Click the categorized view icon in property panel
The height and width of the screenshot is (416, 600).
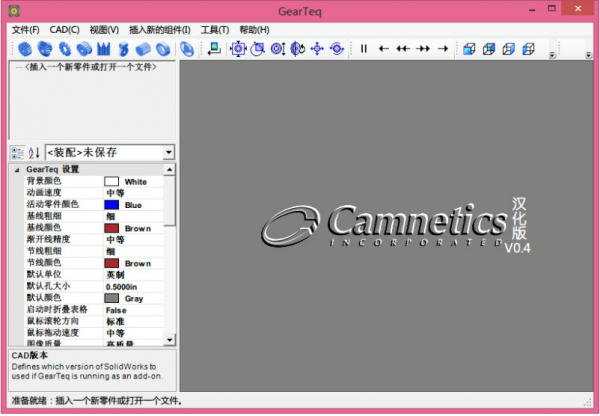[x=17, y=152]
